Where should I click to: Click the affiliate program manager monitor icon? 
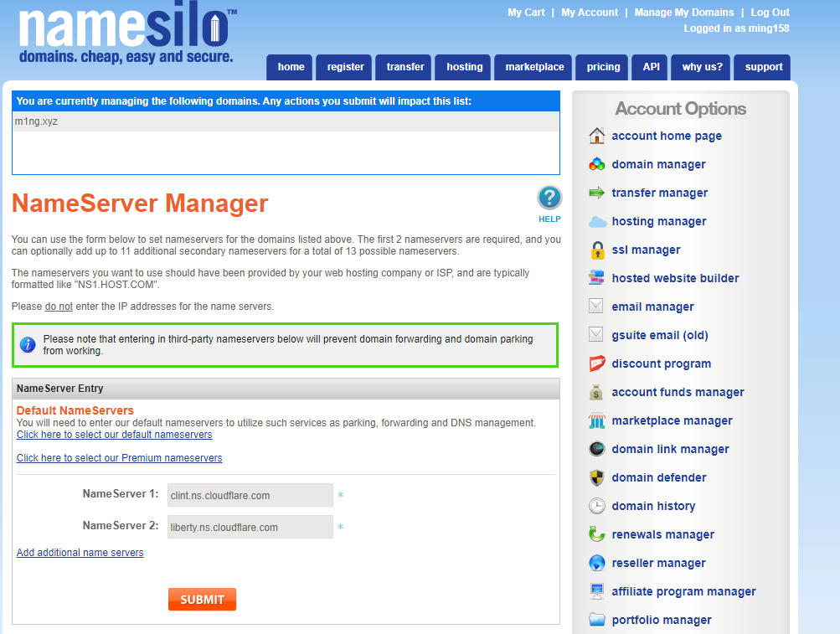597,591
